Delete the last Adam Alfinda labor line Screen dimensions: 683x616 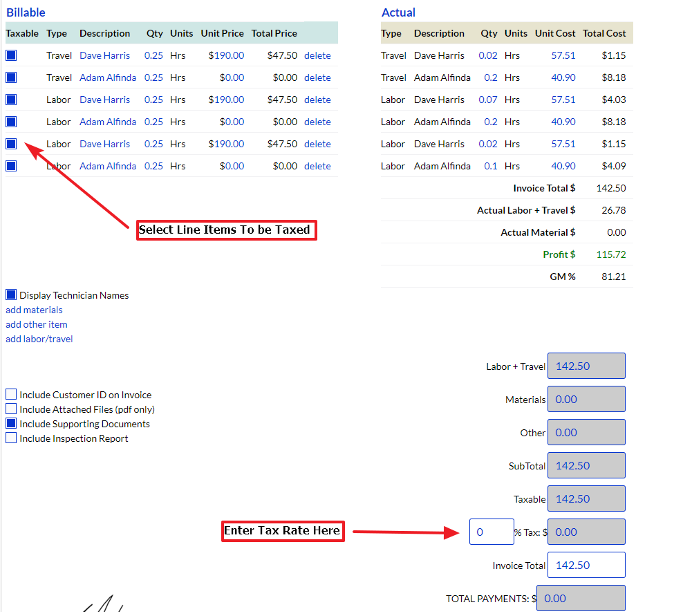click(317, 166)
